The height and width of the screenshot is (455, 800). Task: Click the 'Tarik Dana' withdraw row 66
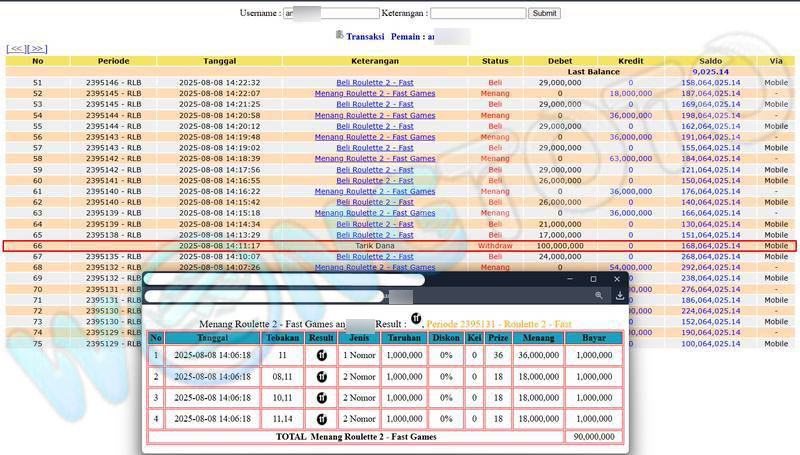pos(375,245)
